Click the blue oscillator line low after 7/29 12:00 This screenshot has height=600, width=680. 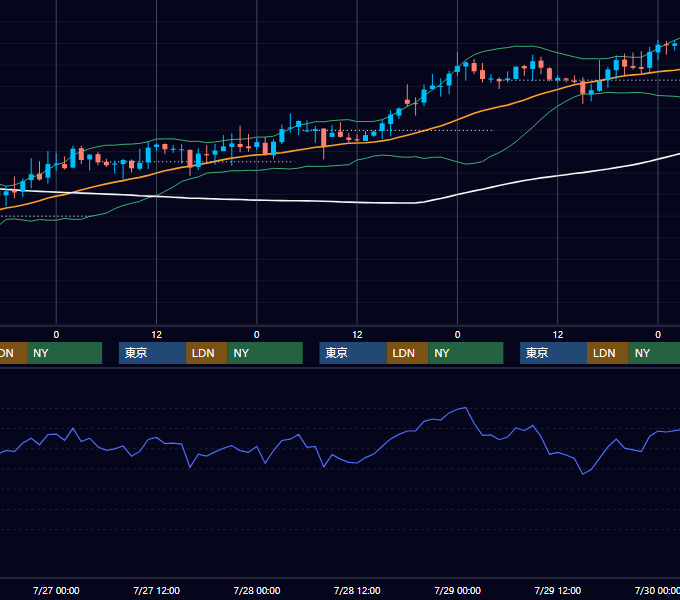pyautogui.click(x=583, y=474)
